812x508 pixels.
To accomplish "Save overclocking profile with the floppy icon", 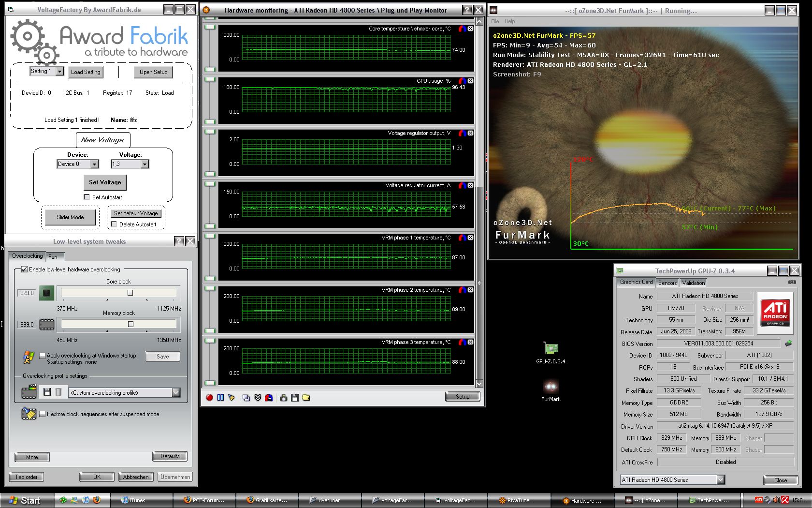I will [47, 392].
